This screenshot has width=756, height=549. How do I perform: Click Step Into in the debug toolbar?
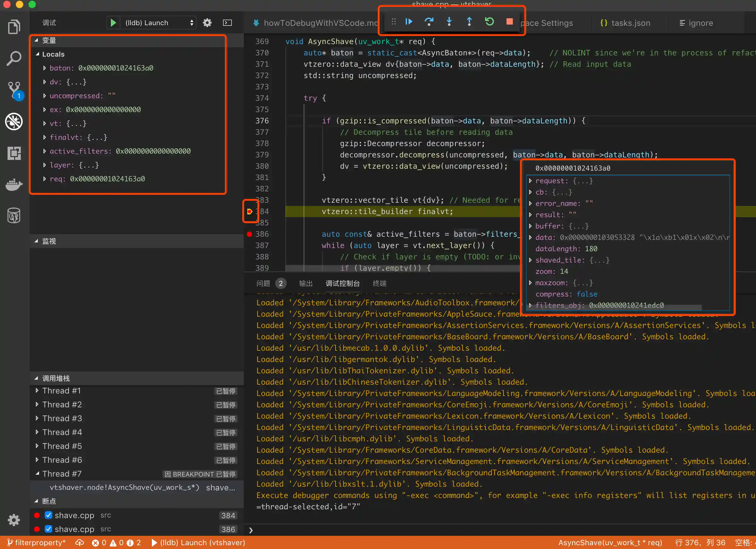coord(449,21)
